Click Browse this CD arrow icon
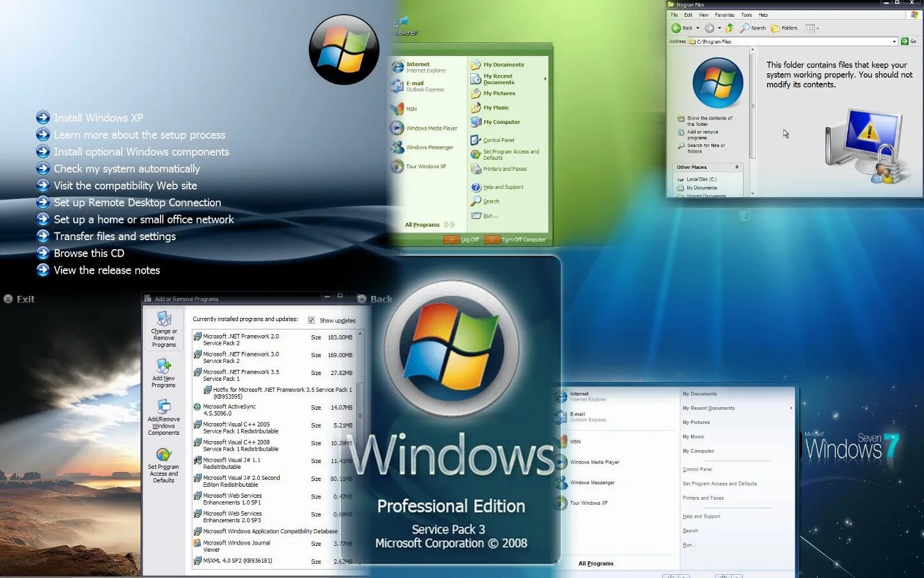Screen dimensions: 924x578 click(43, 253)
